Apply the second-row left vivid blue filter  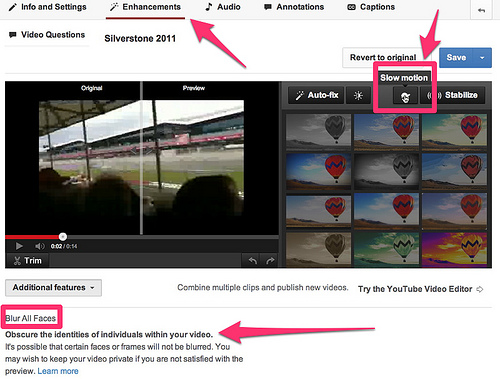click(x=318, y=171)
